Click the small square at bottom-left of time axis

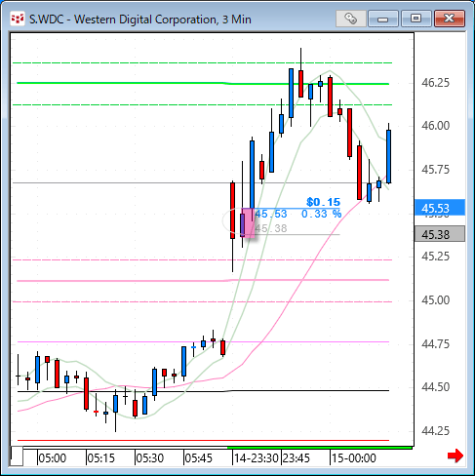click(18, 456)
